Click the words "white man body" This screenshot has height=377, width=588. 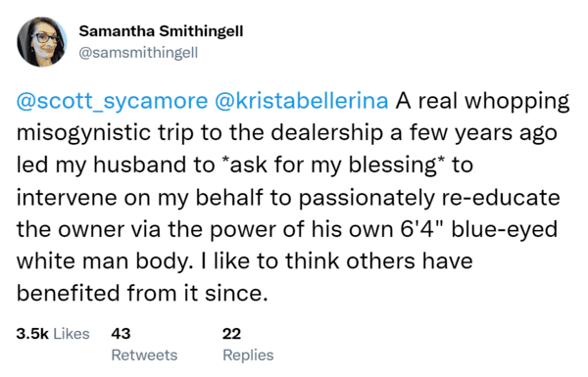coord(101,261)
